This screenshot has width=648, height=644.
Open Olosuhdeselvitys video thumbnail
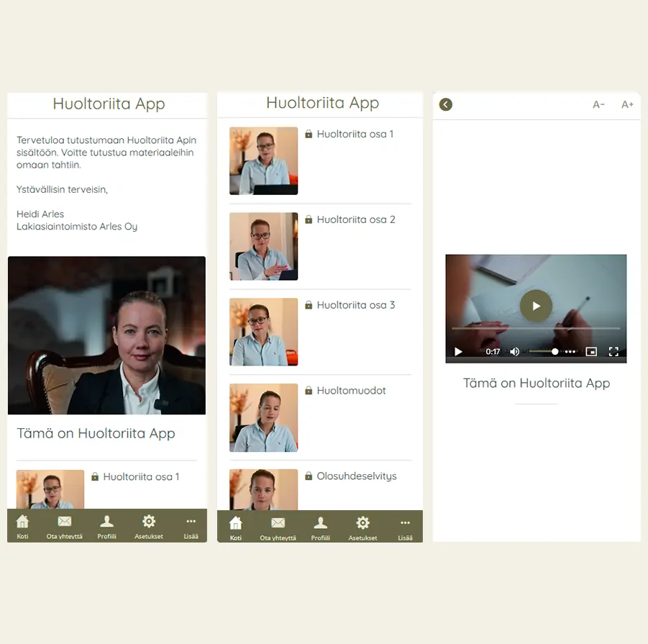click(x=264, y=489)
